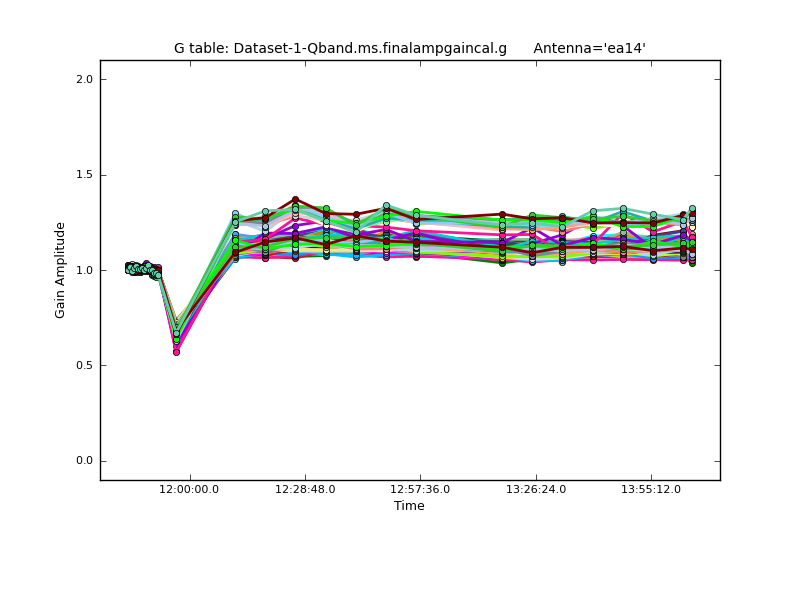Screen dimensions: 800x600
Task: Click the 1.5 y-axis tick label
Action: pos(84,175)
